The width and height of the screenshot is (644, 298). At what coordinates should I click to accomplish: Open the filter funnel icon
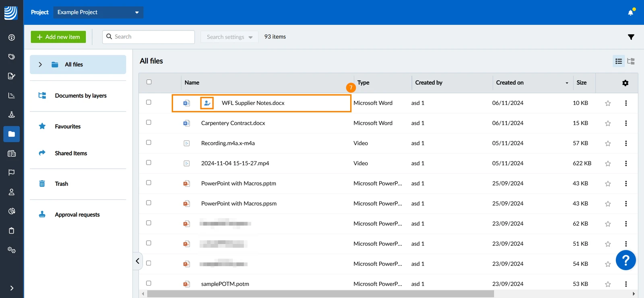point(631,37)
